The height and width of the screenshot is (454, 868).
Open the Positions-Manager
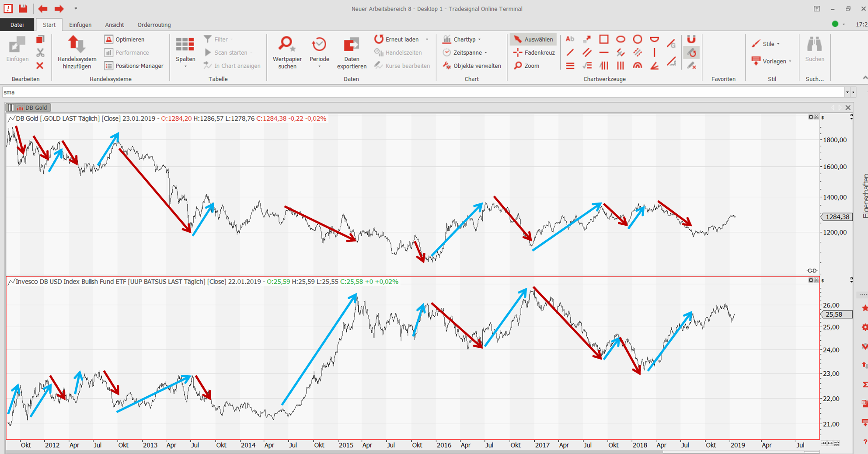134,66
